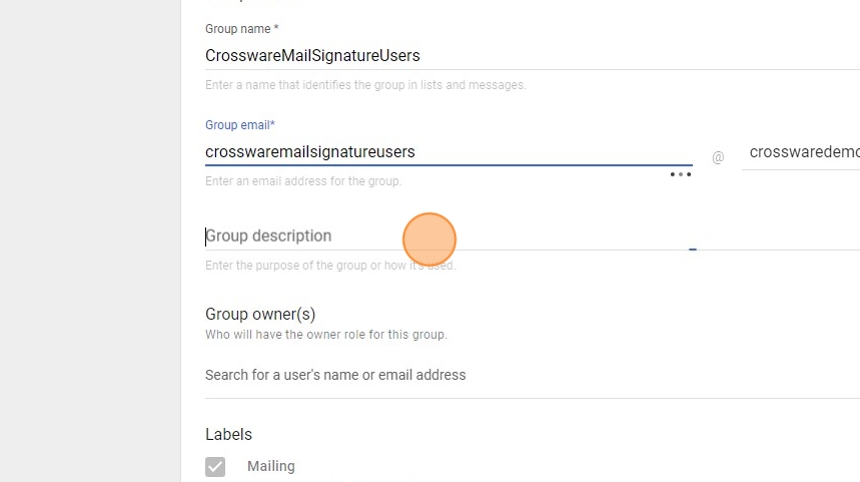Click the Group description placeholder text
Screen dimensions: 860x482
(269, 236)
